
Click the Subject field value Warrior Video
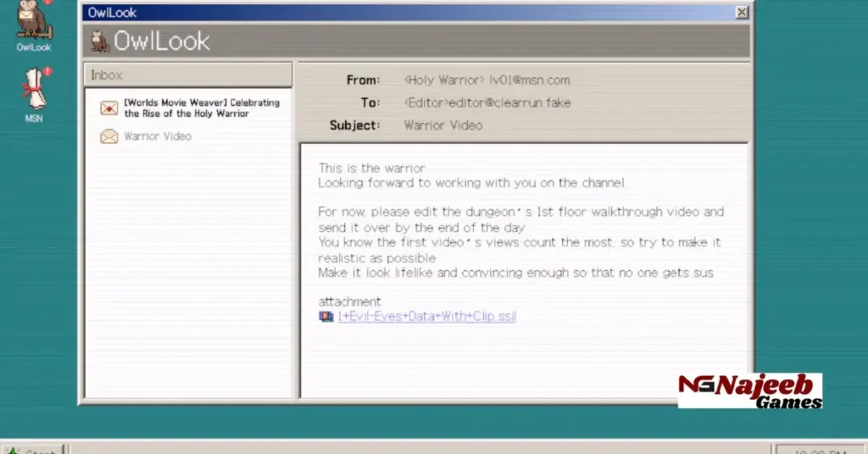[443, 125]
